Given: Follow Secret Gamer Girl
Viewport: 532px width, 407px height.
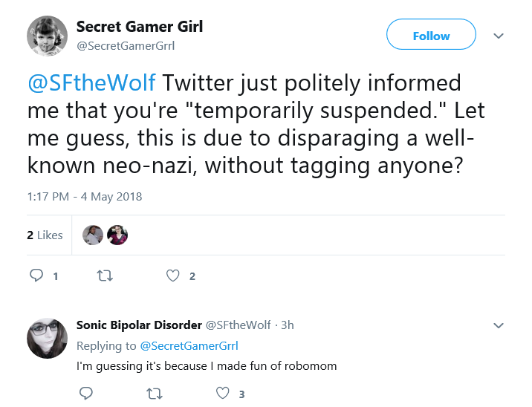Looking at the screenshot, I should coord(431,35).
